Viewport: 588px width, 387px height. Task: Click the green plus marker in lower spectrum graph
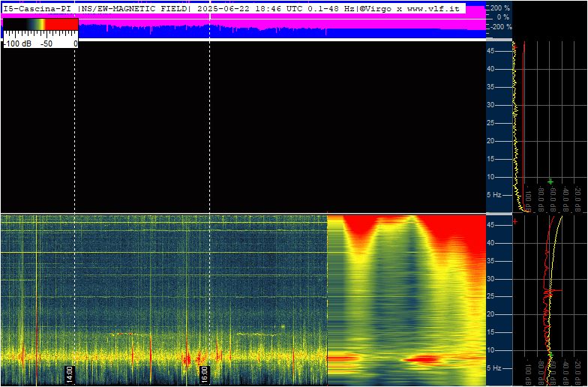550,354
